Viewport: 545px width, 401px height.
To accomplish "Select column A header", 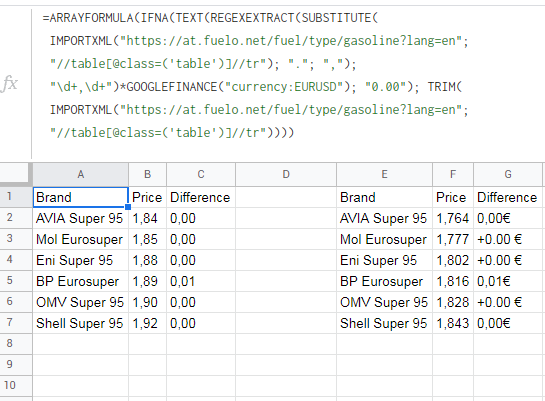I will (x=81, y=174).
